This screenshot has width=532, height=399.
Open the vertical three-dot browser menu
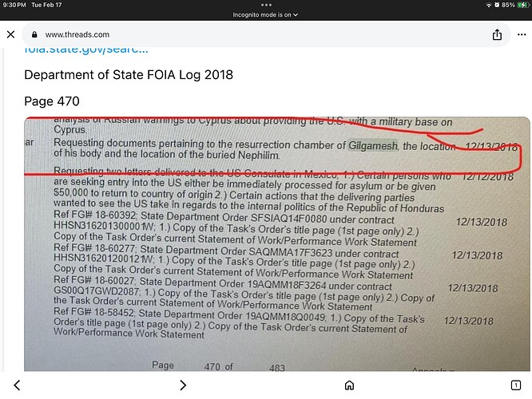(x=520, y=35)
